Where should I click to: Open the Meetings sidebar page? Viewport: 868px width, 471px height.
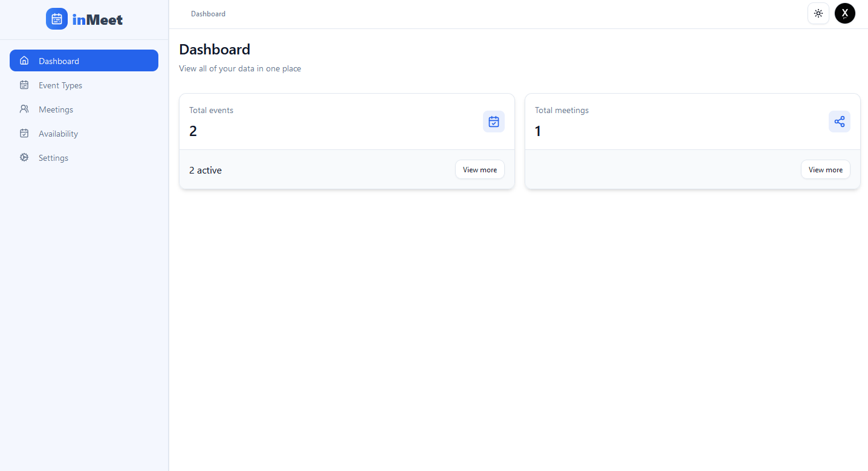coord(84,109)
